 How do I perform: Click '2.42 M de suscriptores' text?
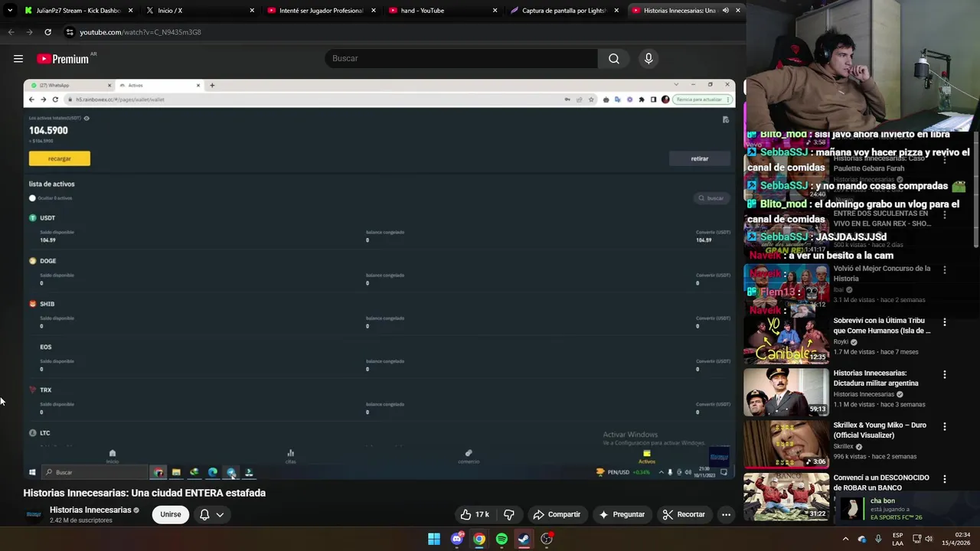coord(81,520)
